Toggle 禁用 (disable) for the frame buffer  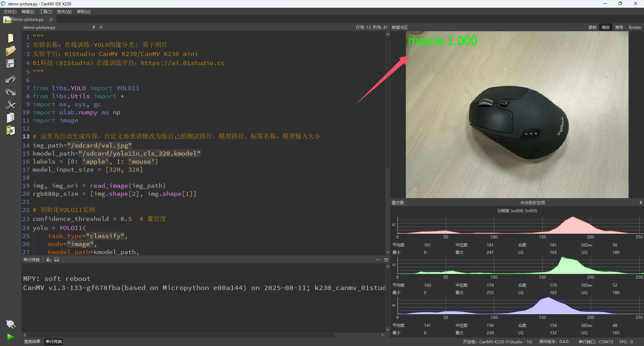(x=619, y=27)
